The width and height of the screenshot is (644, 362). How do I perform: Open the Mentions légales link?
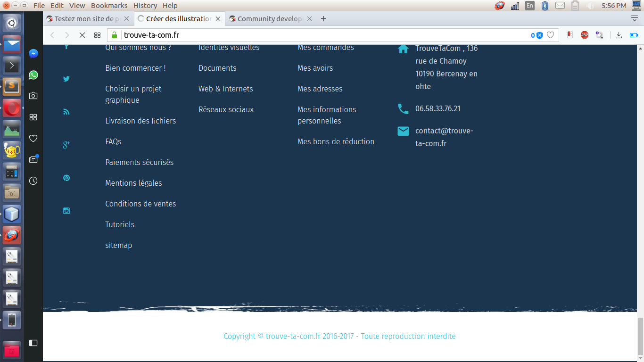[x=133, y=183]
